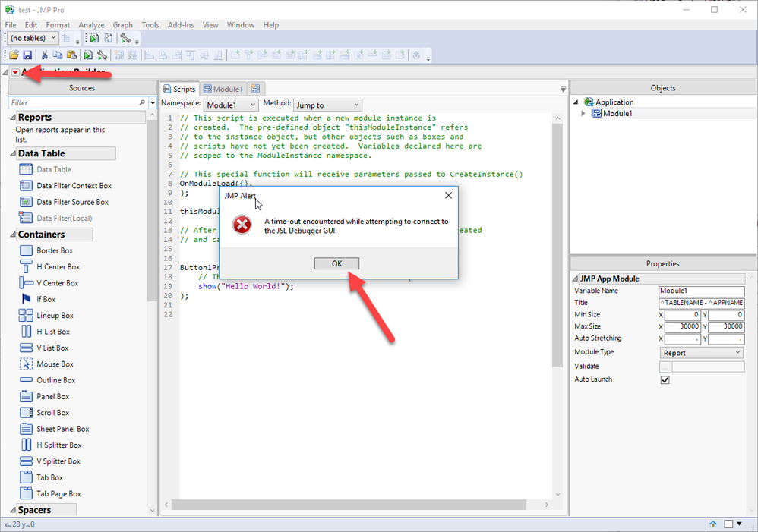Screen dimensions: 758x532
Task: Click the Open file folder icon
Action: coord(14,55)
